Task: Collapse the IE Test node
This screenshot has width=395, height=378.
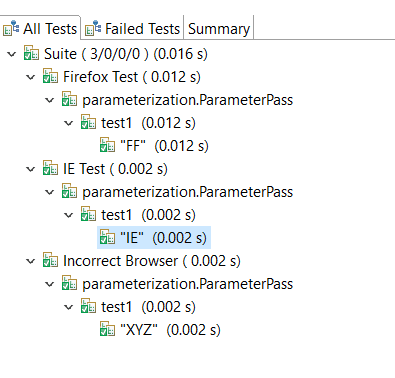Action: [x=31, y=169]
